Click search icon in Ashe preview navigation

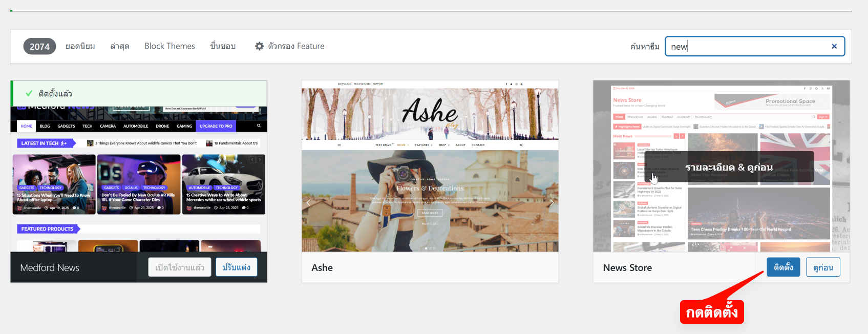pyautogui.click(x=521, y=145)
